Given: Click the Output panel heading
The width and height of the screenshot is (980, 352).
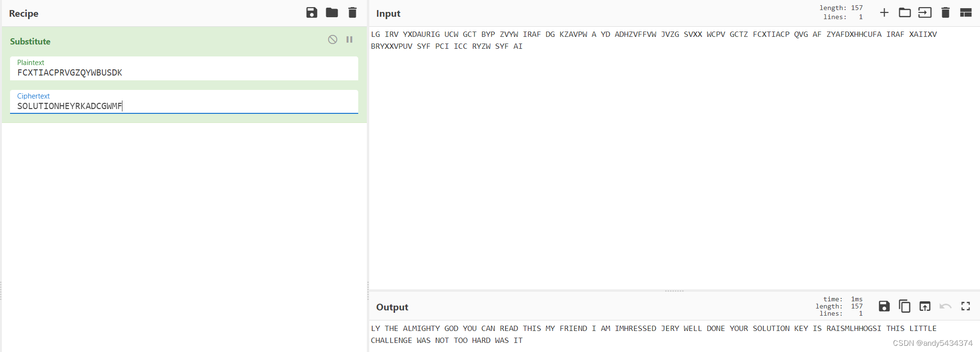Looking at the screenshot, I should (392, 307).
